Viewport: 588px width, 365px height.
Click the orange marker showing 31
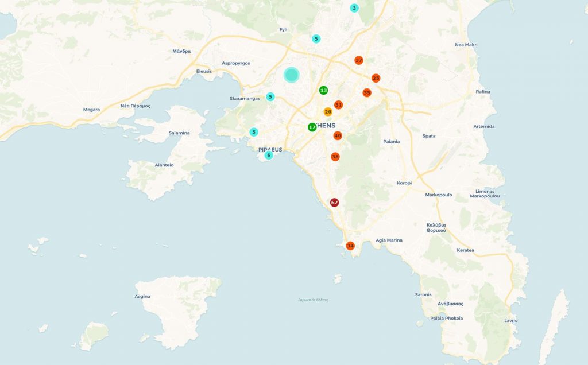coord(339,105)
